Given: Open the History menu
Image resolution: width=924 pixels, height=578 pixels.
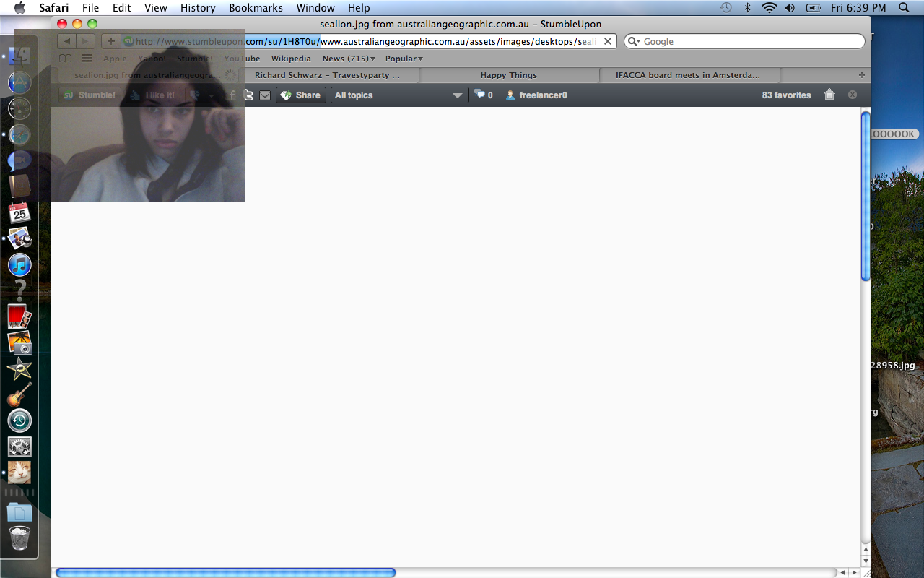Looking at the screenshot, I should click(x=198, y=8).
